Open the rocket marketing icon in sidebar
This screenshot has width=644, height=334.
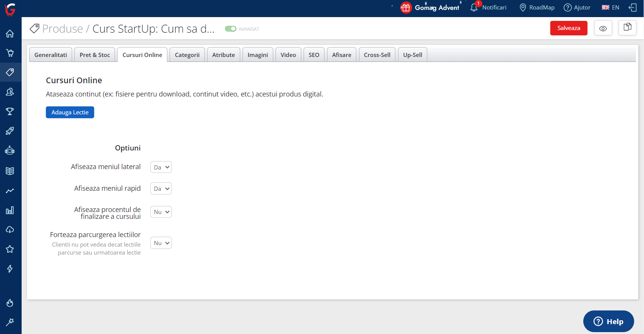10,131
